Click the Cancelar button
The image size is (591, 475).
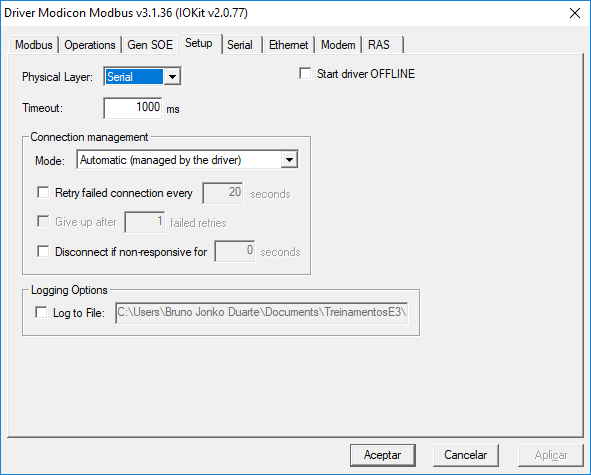click(465, 455)
